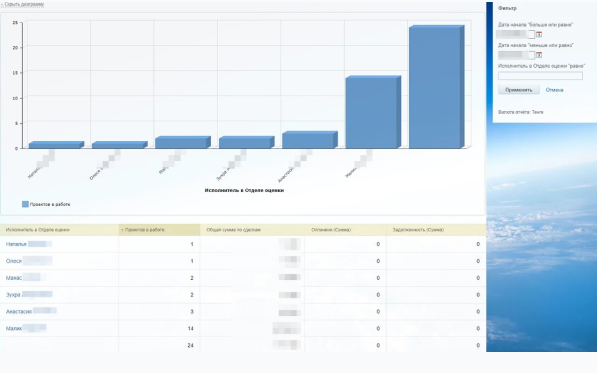Click Олеся's chart bar
Image resolution: width=597 pixels, height=373 pixels.
point(120,145)
